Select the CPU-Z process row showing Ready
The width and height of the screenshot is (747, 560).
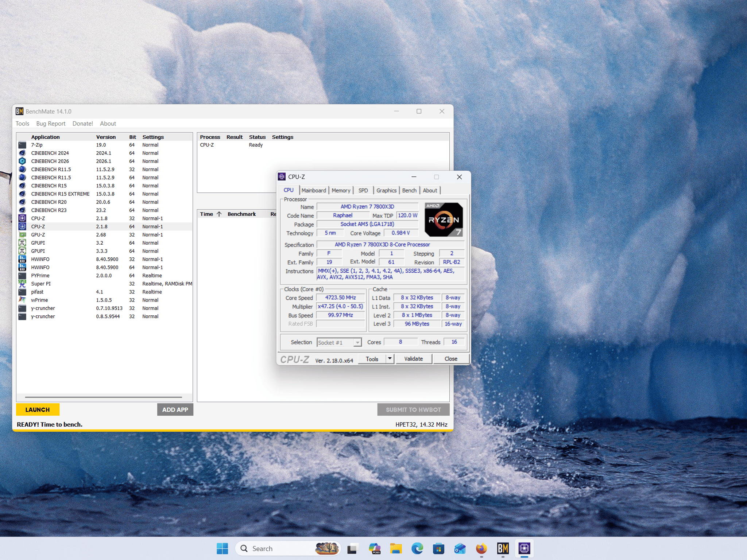tap(323, 145)
